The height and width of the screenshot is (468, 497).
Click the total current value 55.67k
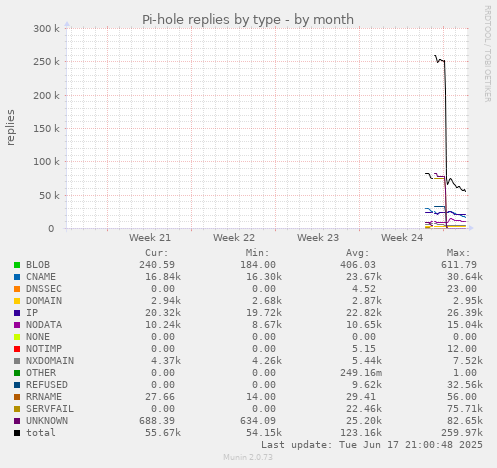click(163, 433)
